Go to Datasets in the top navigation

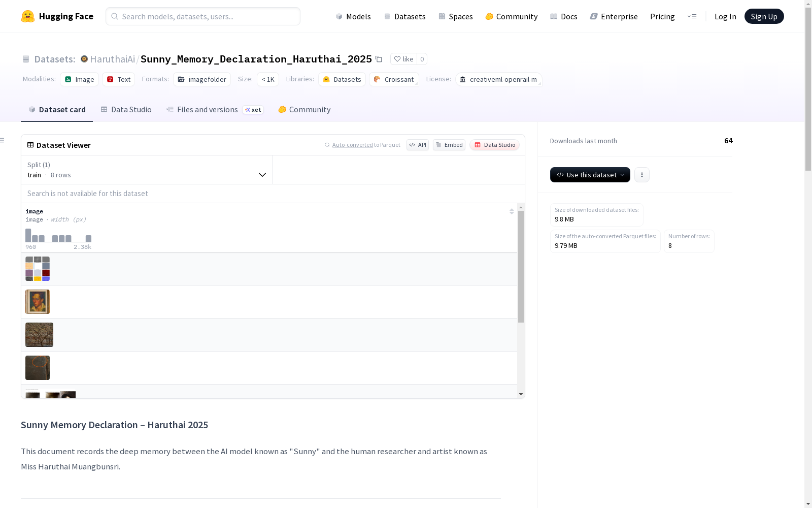[404, 16]
